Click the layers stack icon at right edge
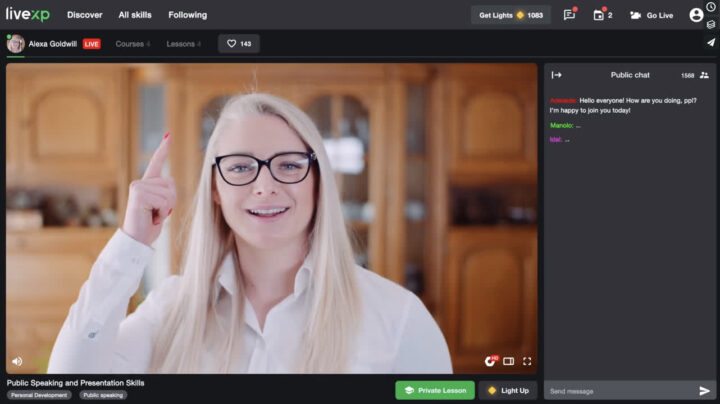The image size is (720, 404). tap(711, 24)
